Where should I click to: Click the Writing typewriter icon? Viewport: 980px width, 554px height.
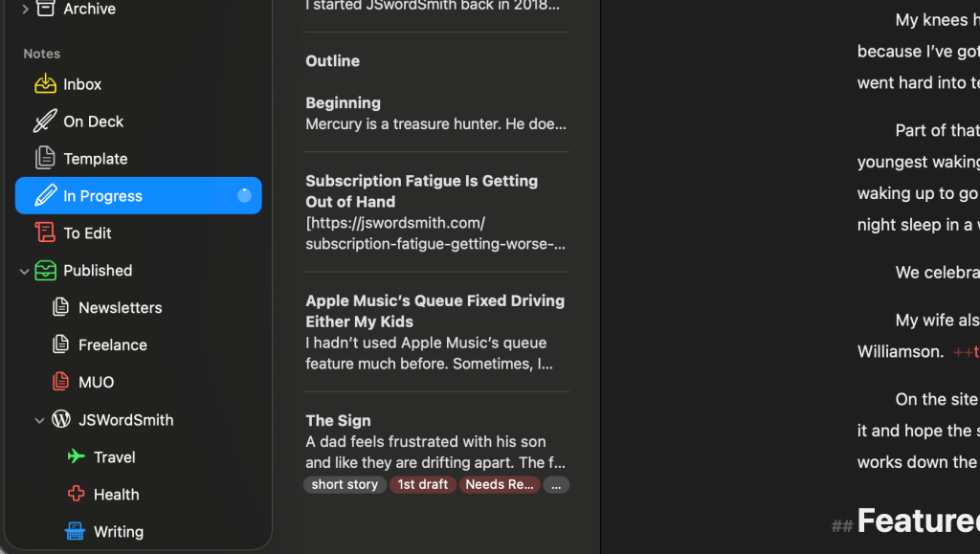click(77, 531)
